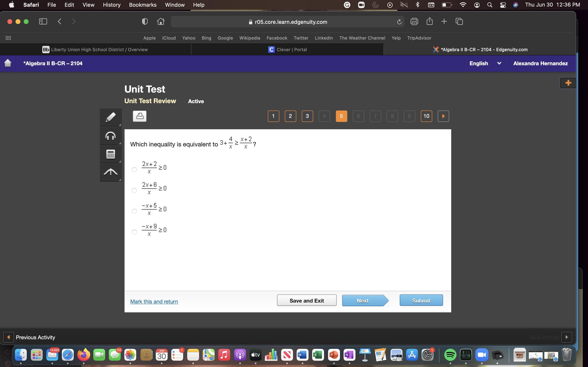Choose answer with 2x+6 over x
588x367 pixels.
(134, 190)
